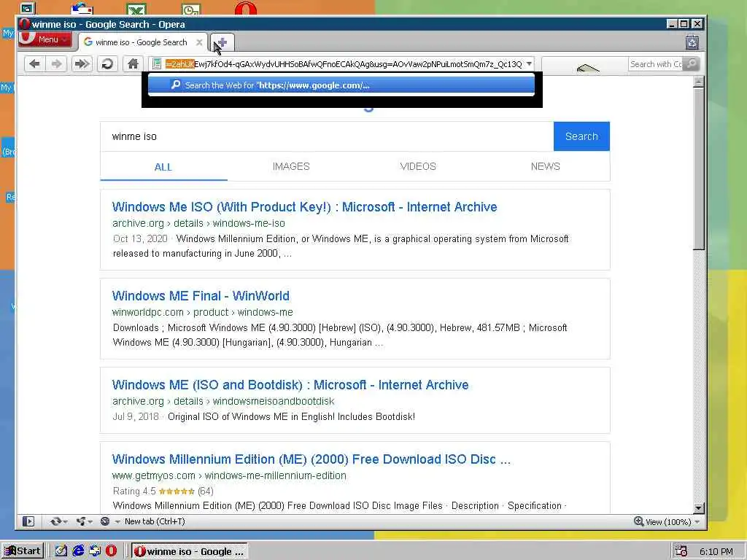Close the winme iso Google Search tab
The height and width of the screenshot is (560, 747).
point(199,42)
